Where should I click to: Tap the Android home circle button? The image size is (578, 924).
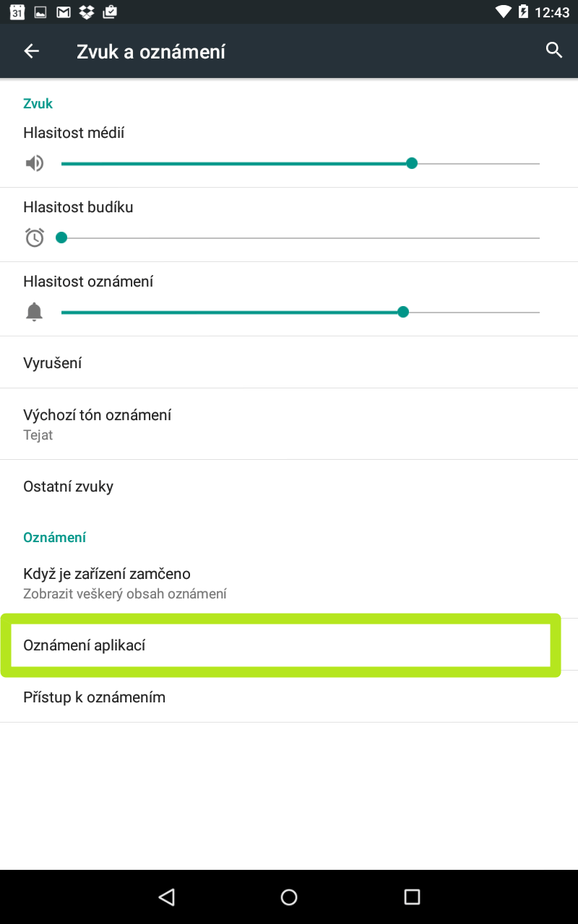pyautogui.click(x=289, y=897)
